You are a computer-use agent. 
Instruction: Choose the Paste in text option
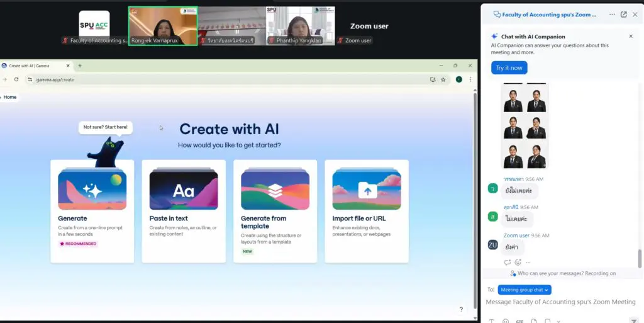(x=183, y=211)
